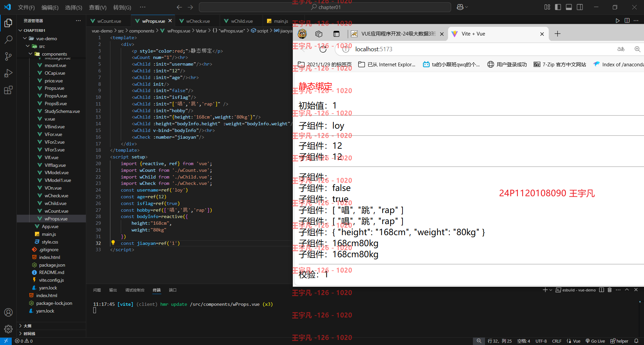Open the browser profile avatar
The height and width of the screenshot is (345, 644).
coord(302,34)
